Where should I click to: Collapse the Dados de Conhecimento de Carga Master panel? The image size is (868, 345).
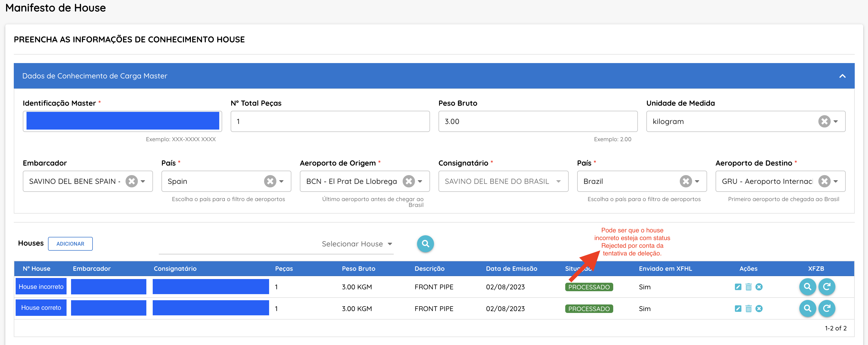click(842, 76)
